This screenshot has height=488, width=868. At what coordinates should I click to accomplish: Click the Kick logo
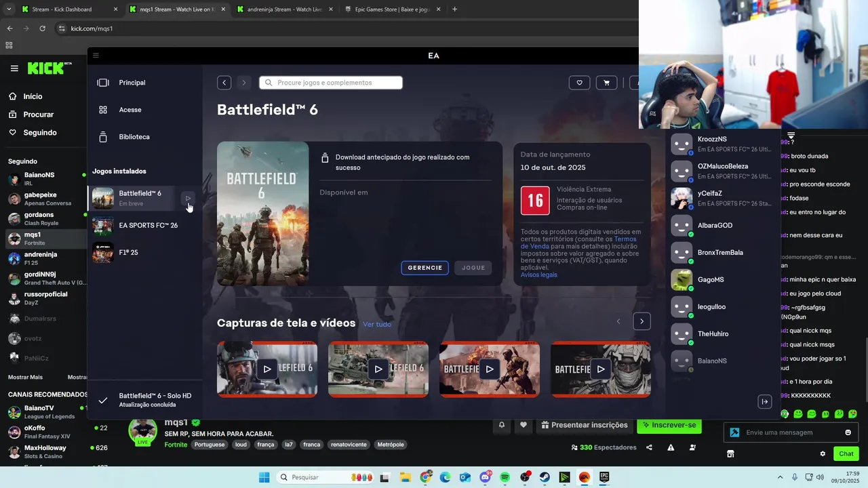[50, 68]
